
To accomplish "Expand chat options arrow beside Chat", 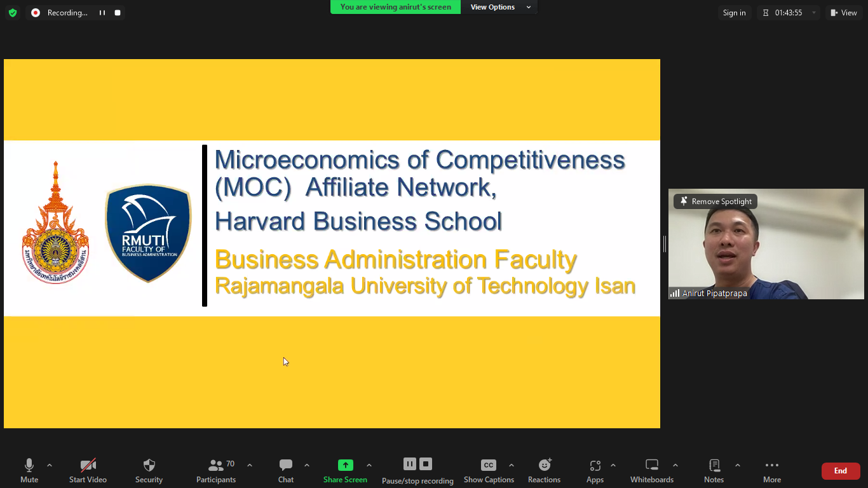I will coord(307,465).
